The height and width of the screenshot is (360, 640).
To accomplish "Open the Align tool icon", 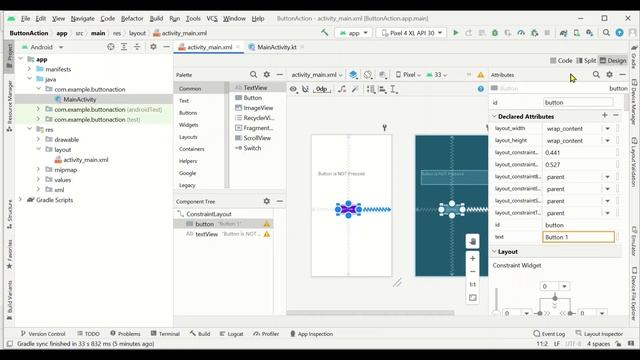I will [x=382, y=89].
